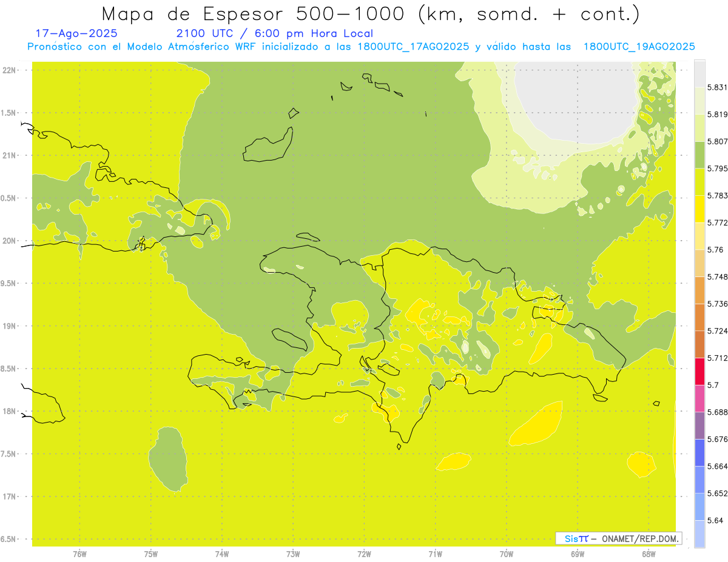Click the '5.795' colorbar value

tap(718, 169)
